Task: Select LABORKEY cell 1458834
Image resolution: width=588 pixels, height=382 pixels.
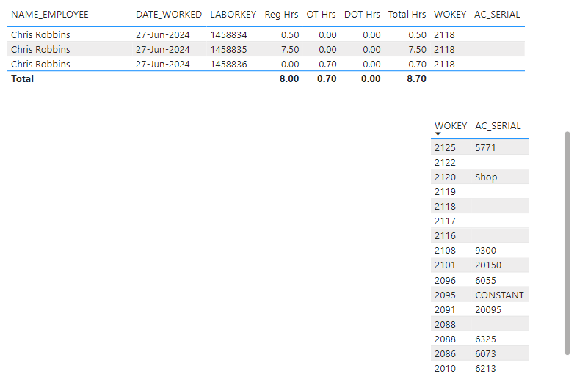Action: 228,35
